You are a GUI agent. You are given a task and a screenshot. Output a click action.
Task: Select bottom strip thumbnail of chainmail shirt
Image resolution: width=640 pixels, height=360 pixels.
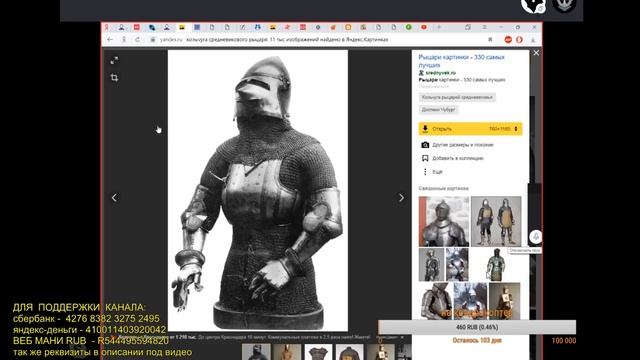coord(318,352)
